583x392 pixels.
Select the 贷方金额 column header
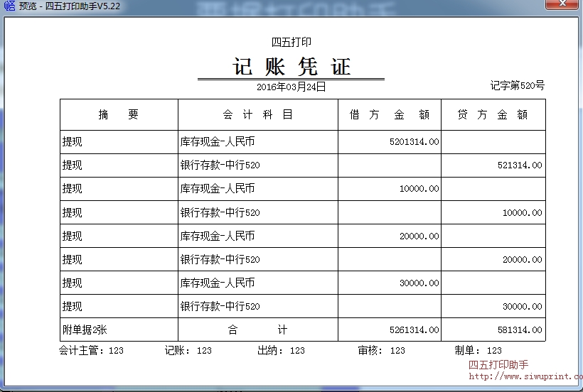pyautogui.click(x=492, y=114)
